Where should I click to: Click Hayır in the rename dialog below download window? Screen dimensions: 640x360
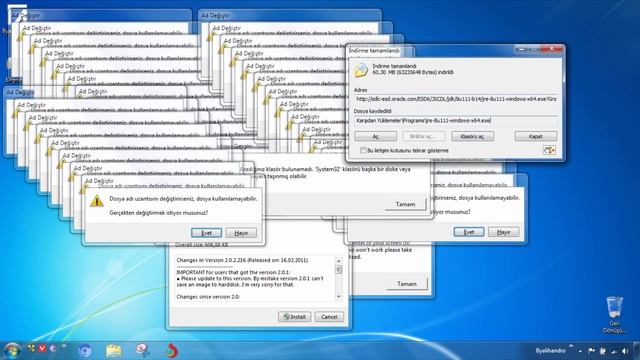[x=504, y=232]
